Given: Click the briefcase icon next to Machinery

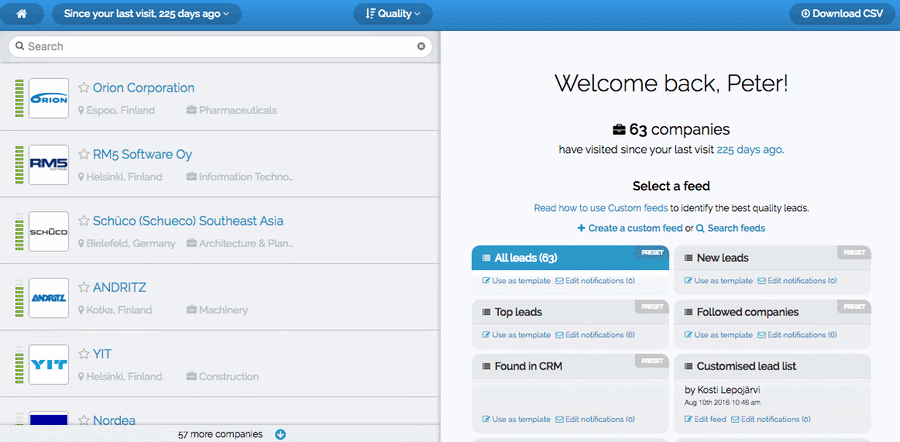Looking at the screenshot, I should [x=192, y=310].
